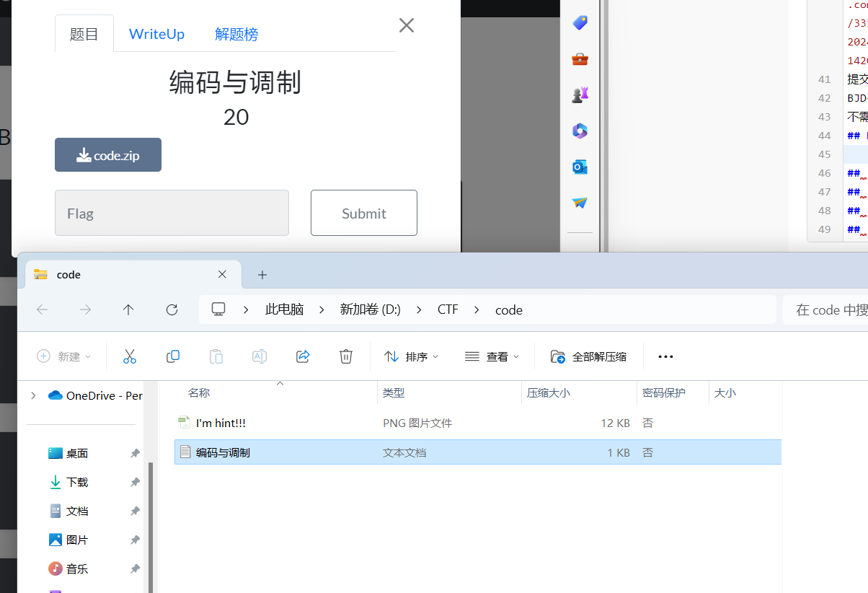Select the code tab in Explorer
This screenshot has height=593, width=868.
[133, 275]
